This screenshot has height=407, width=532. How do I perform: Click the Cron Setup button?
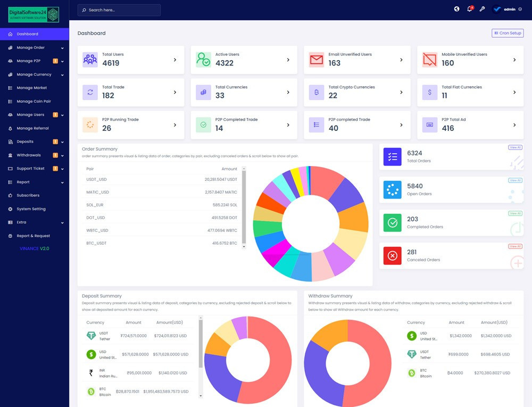tap(508, 33)
